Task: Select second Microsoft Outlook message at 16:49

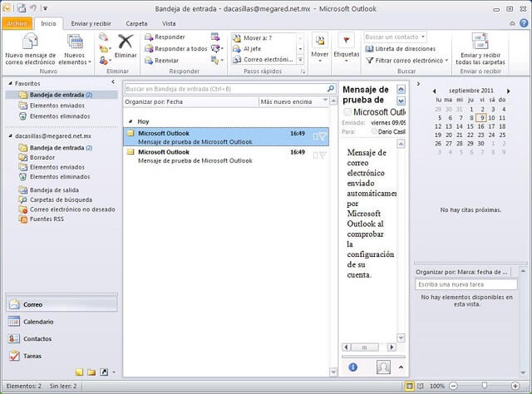Action: tap(226, 155)
